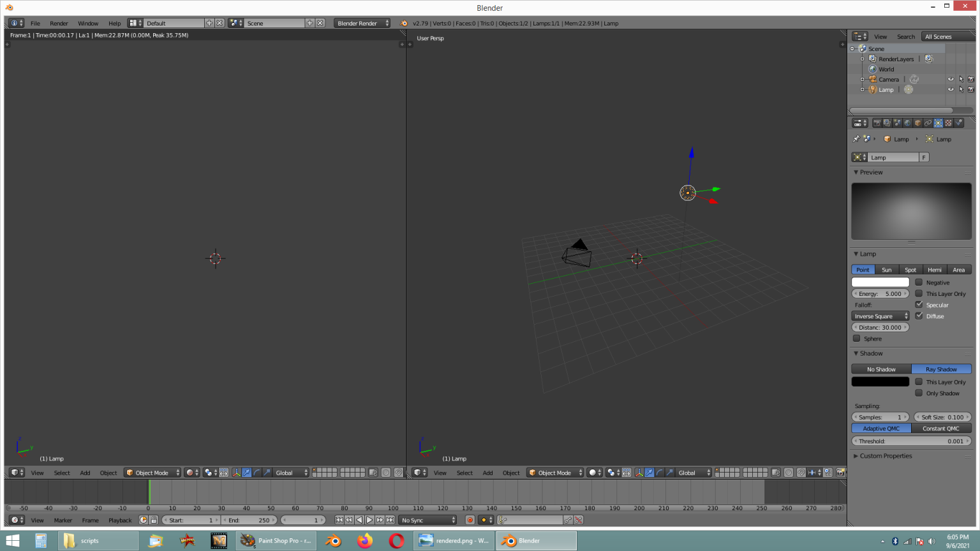980x551 pixels.
Task: Enable lamp This Layer Only checkbox
Action: (919, 293)
